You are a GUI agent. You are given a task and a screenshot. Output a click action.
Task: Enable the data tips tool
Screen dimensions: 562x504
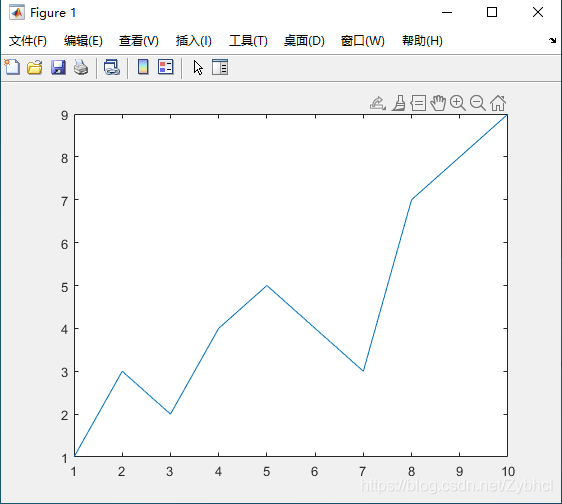click(418, 103)
